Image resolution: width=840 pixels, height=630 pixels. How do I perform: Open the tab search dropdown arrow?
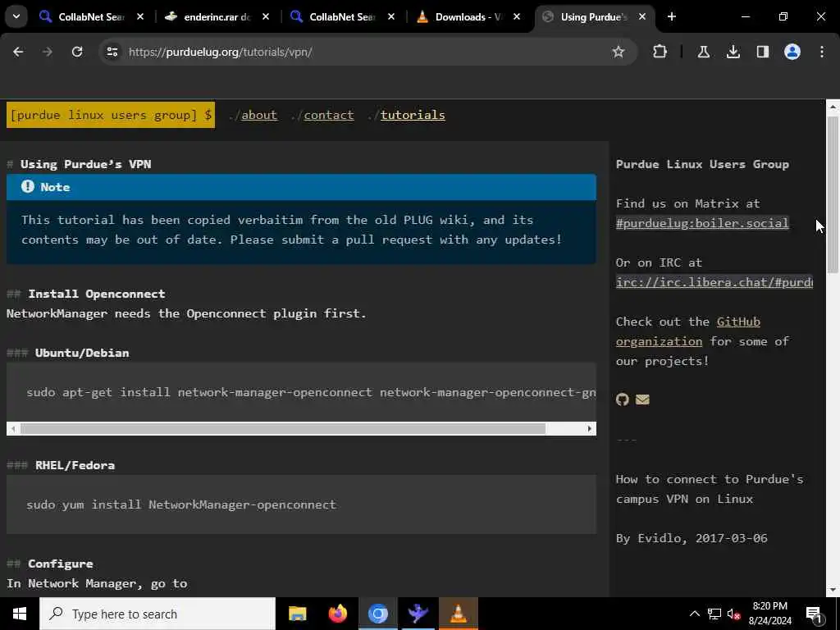pyautogui.click(x=16, y=16)
